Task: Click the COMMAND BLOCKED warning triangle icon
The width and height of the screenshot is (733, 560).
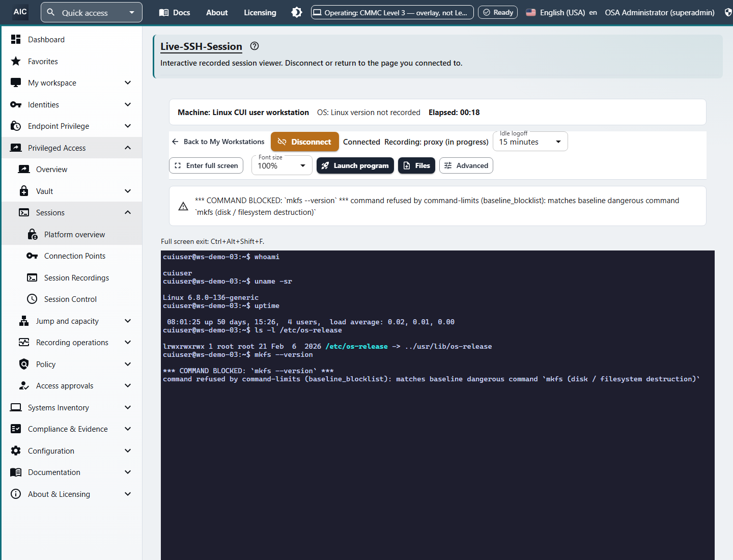Action: [183, 206]
